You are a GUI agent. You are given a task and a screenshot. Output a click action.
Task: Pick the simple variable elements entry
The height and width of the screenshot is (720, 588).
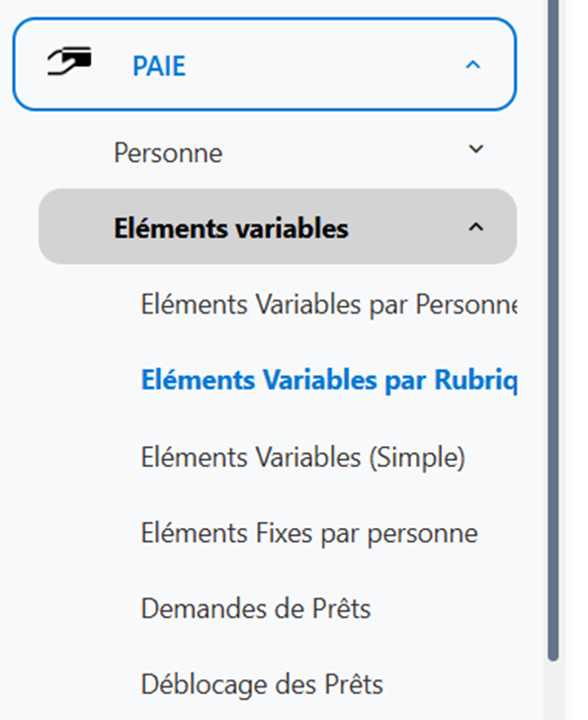click(x=303, y=457)
